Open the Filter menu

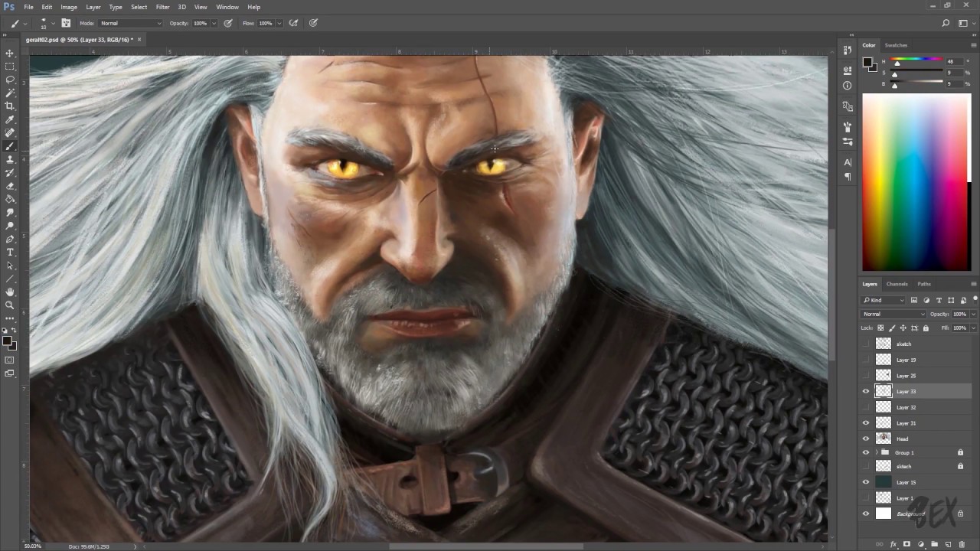click(162, 7)
